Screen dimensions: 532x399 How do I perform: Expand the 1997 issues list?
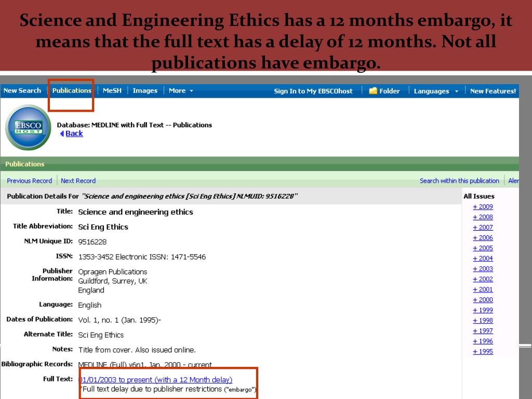point(483,331)
